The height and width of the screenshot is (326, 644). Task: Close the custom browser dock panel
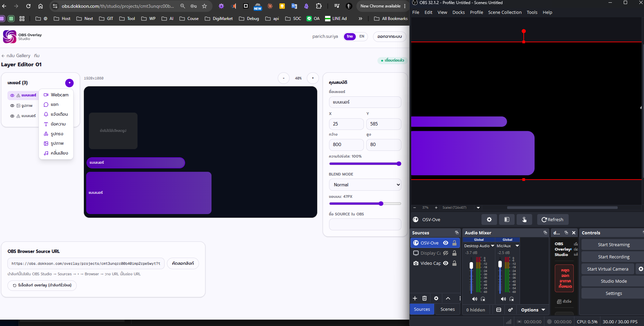pyautogui.click(x=574, y=233)
